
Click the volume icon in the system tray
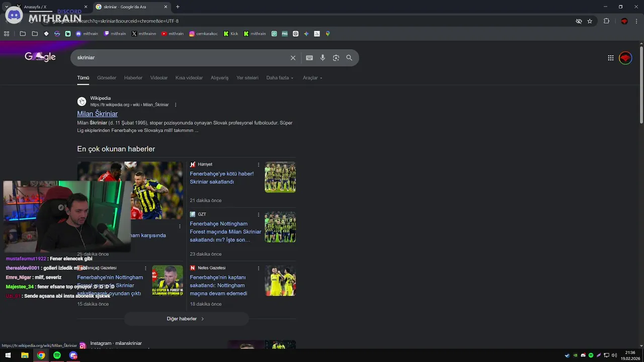[x=614, y=355]
